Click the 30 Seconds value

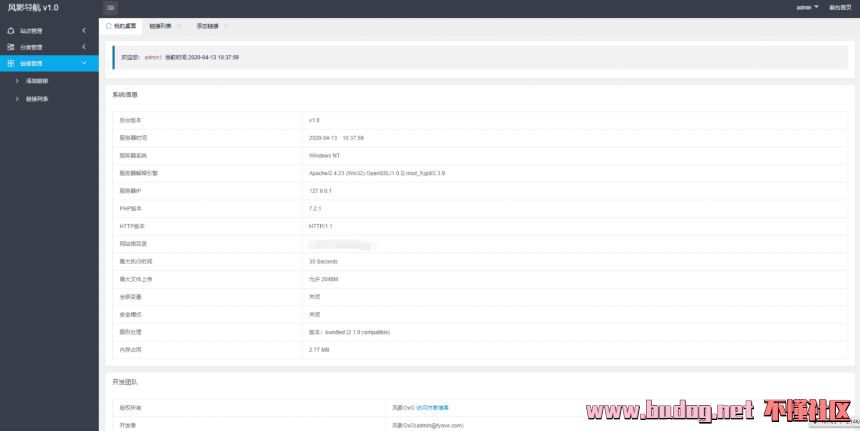coord(324,262)
